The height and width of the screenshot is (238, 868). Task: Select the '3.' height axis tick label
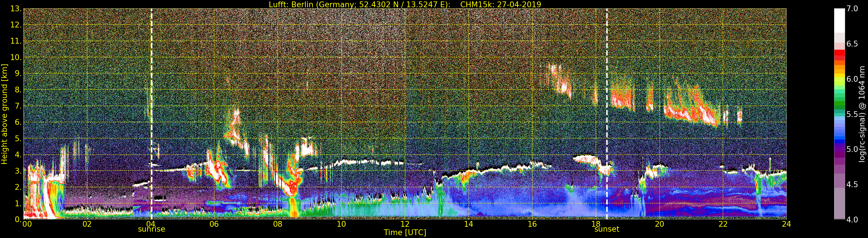click(x=18, y=171)
